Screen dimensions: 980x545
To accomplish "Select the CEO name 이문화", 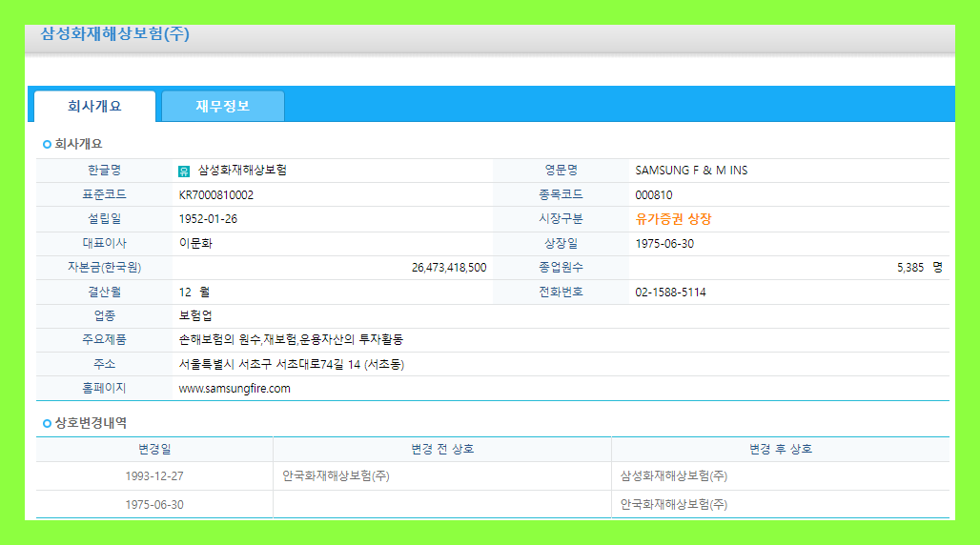I will click(x=195, y=244).
